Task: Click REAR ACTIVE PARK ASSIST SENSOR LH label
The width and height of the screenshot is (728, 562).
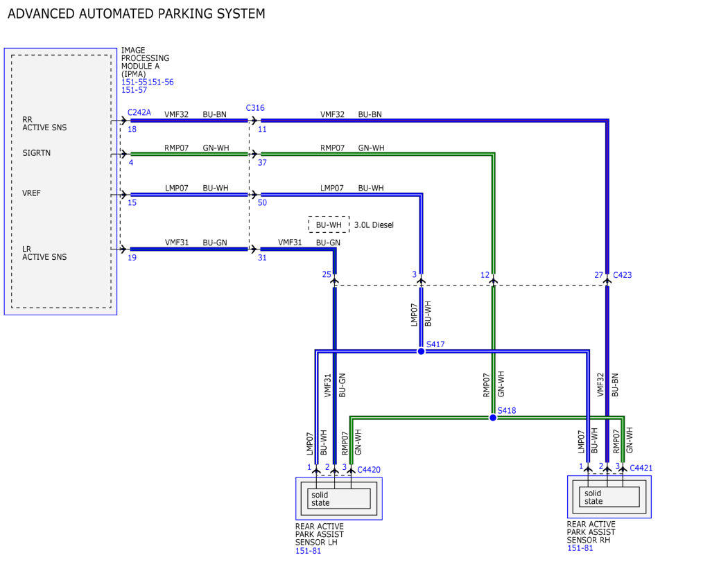Action: tap(320, 534)
